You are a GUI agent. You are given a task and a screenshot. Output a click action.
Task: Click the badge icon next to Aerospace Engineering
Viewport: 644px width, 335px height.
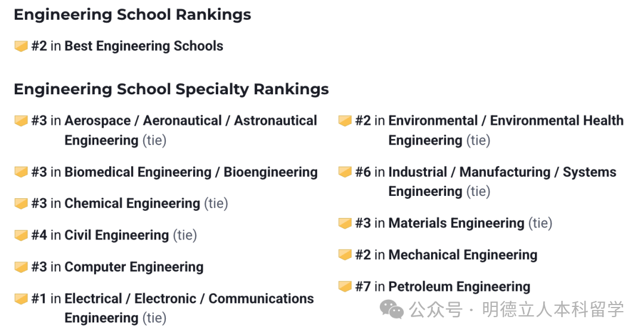21,121
